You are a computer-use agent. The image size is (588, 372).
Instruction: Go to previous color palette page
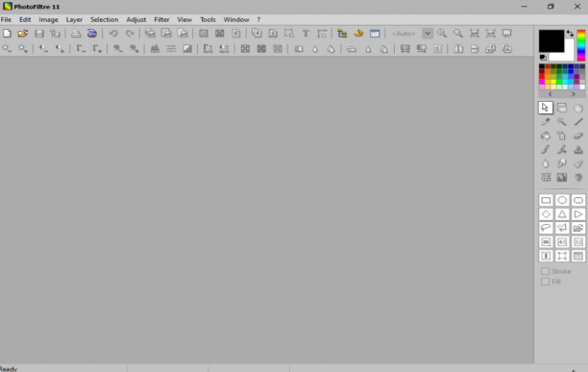[x=551, y=94]
